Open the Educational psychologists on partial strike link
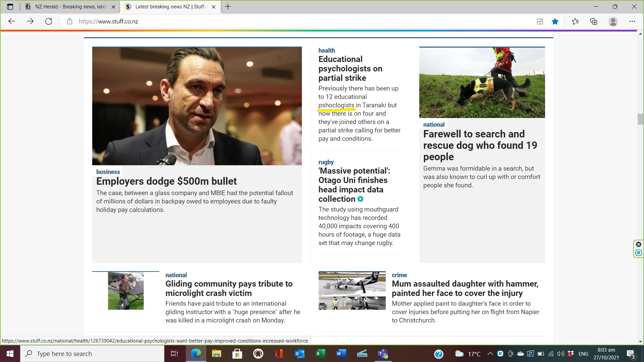The width and height of the screenshot is (644, 362). coord(350,69)
